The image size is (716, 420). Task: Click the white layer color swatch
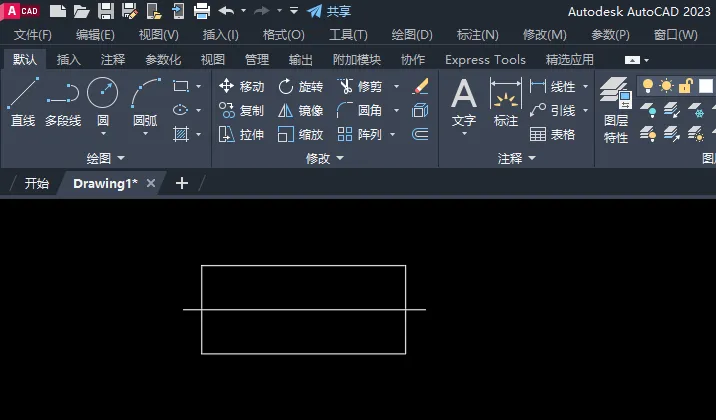pyautogui.click(x=705, y=86)
